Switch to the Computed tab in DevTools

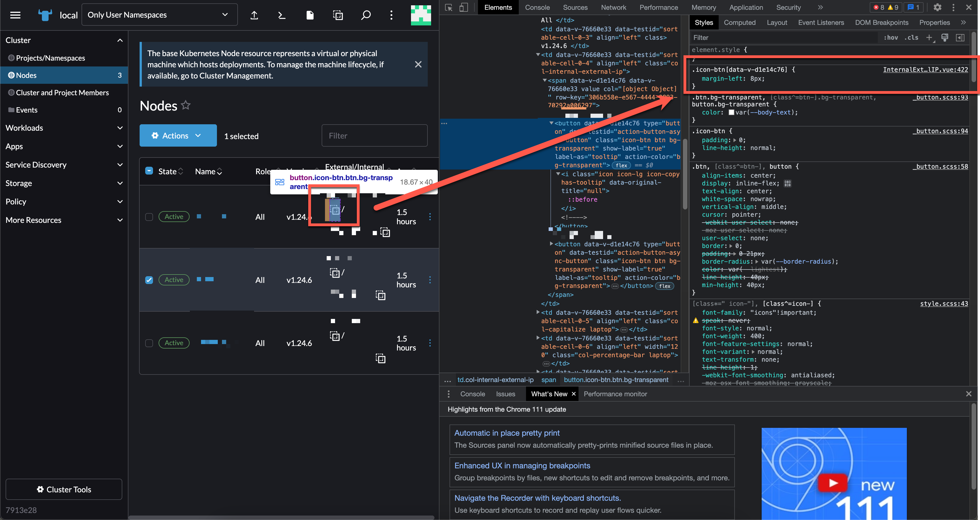[x=740, y=22]
